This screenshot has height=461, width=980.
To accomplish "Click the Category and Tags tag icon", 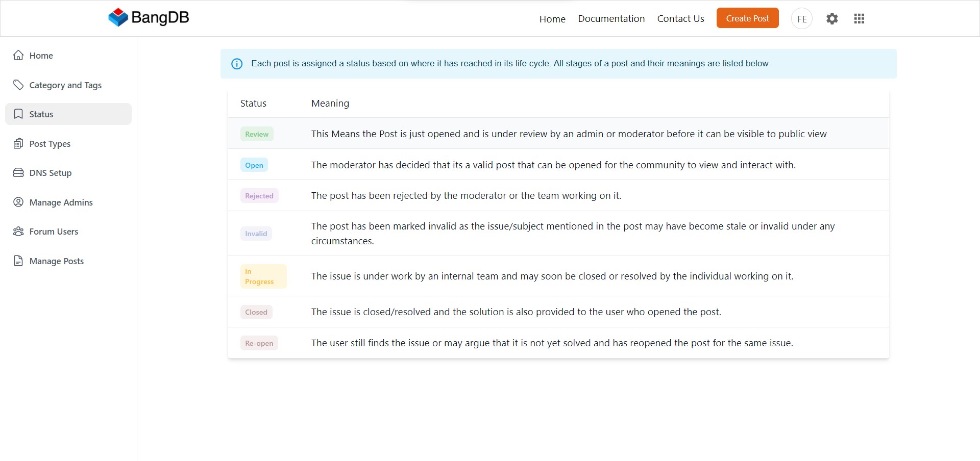I will coord(18,85).
